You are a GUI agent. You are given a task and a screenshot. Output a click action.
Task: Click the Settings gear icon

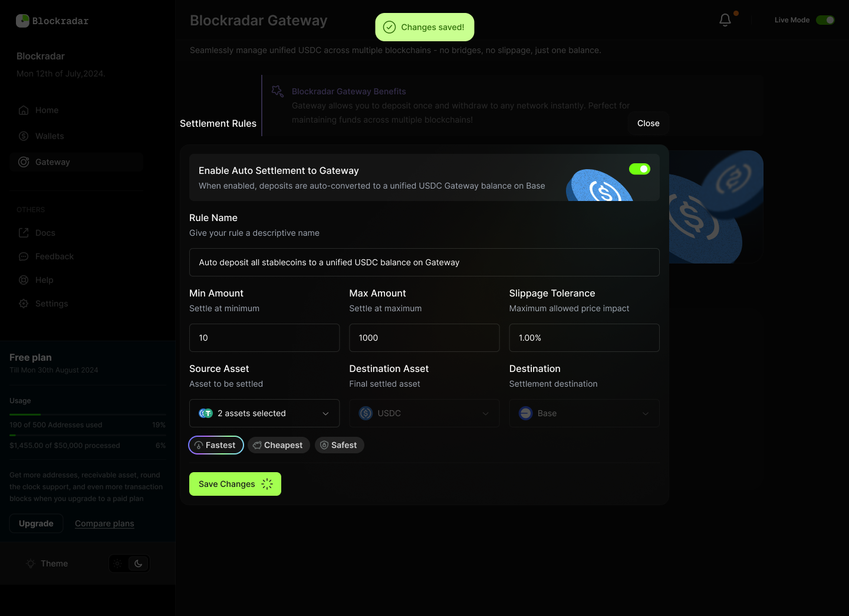24,304
